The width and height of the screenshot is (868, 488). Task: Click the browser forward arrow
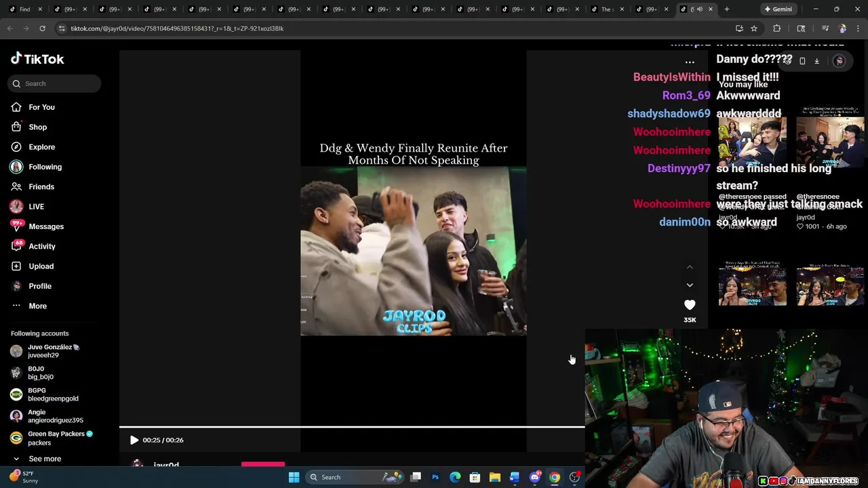(26, 28)
